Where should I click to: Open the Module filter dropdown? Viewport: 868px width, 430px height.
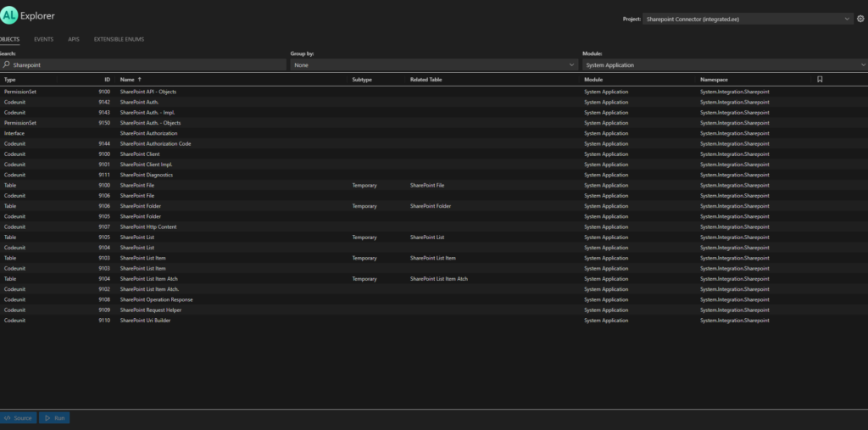pos(725,64)
